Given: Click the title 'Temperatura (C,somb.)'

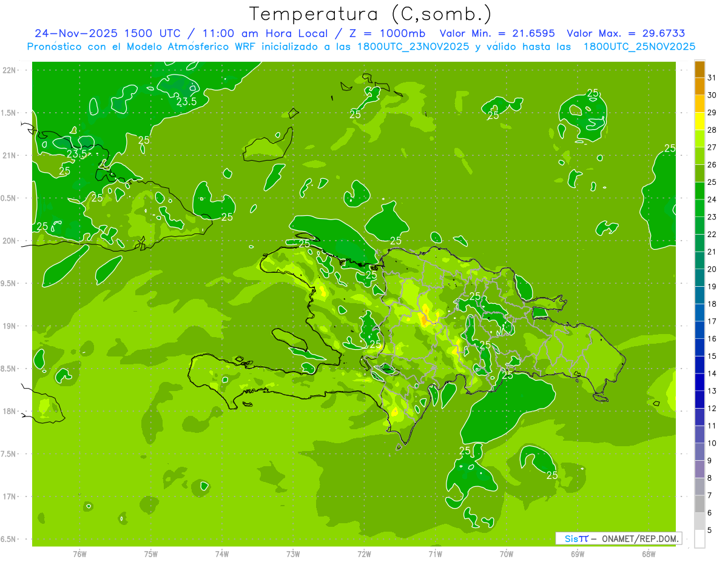Looking at the screenshot, I should tap(371, 14).
